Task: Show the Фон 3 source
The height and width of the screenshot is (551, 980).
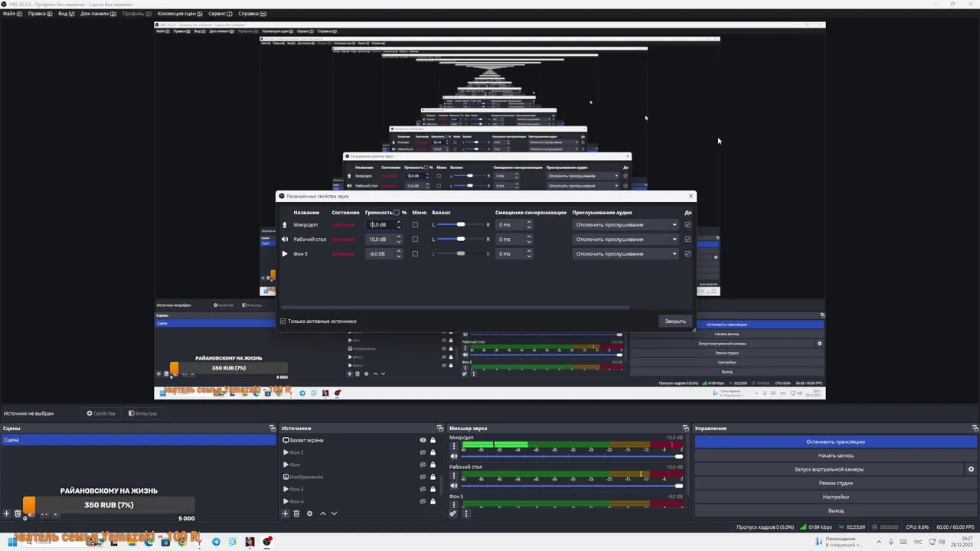Action: pyautogui.click(x=423, y=489)
